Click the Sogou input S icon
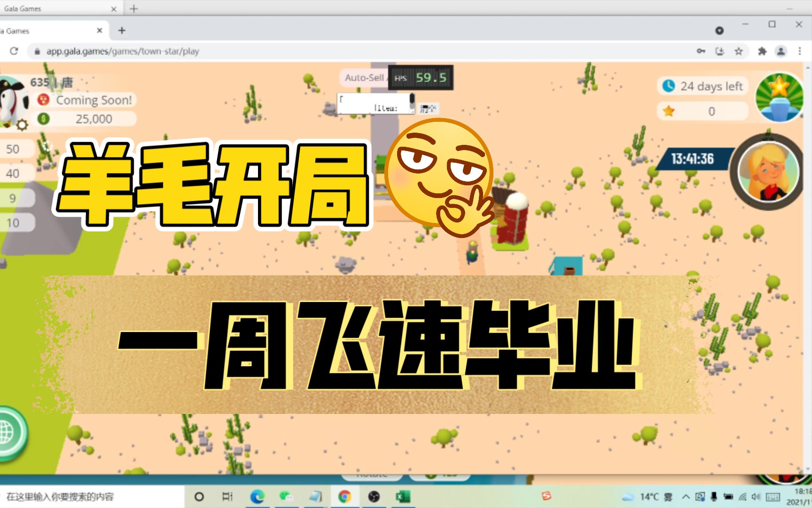This screenshot has width=812, height=508. [546, 496]
